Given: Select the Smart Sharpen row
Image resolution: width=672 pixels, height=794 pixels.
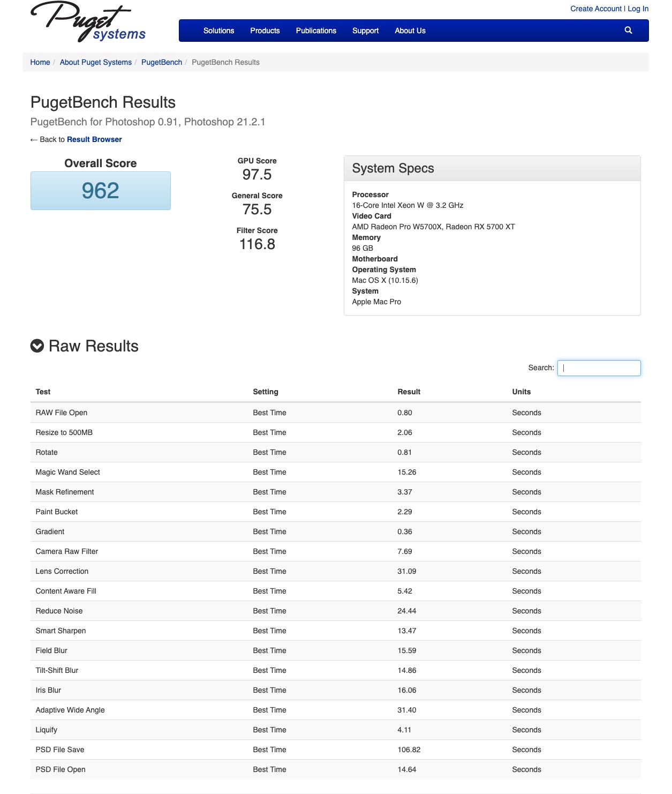Looking at the screenshot, I should (336, 631).
